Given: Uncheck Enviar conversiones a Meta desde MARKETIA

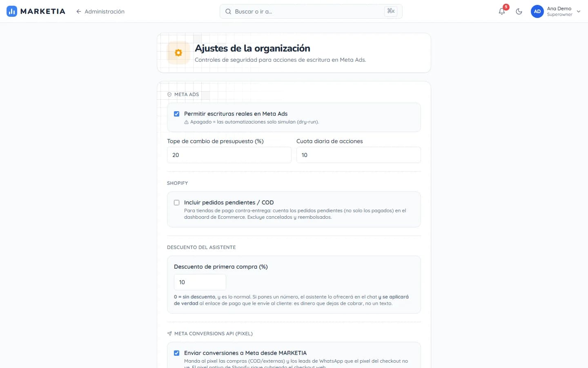Looking at the screenshot, I should 177,353.
